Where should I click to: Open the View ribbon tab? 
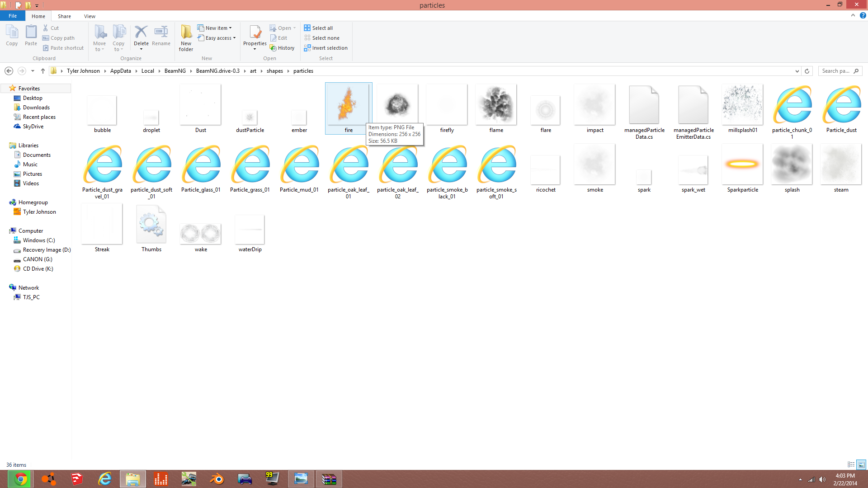90,16
